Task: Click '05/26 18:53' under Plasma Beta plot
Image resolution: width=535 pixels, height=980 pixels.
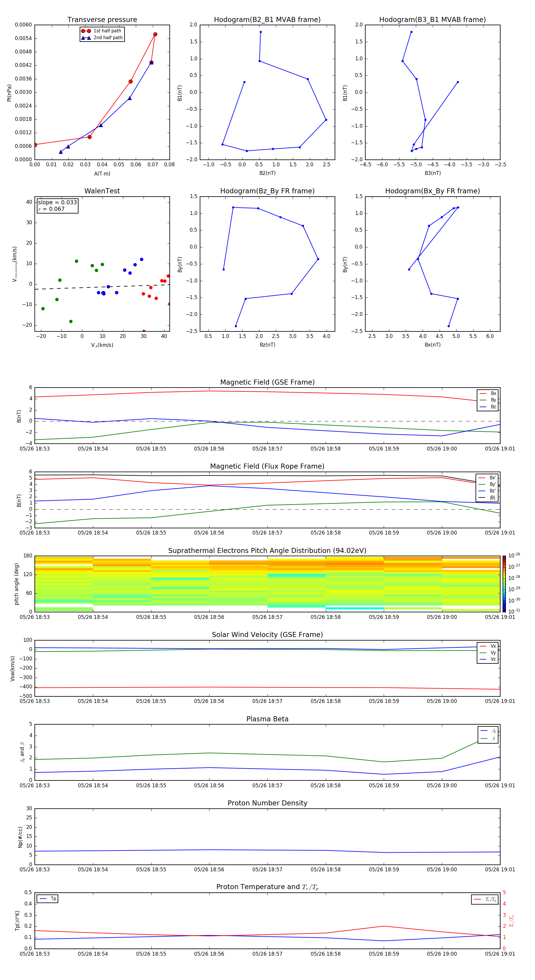Action: click(x=35, y=785)
